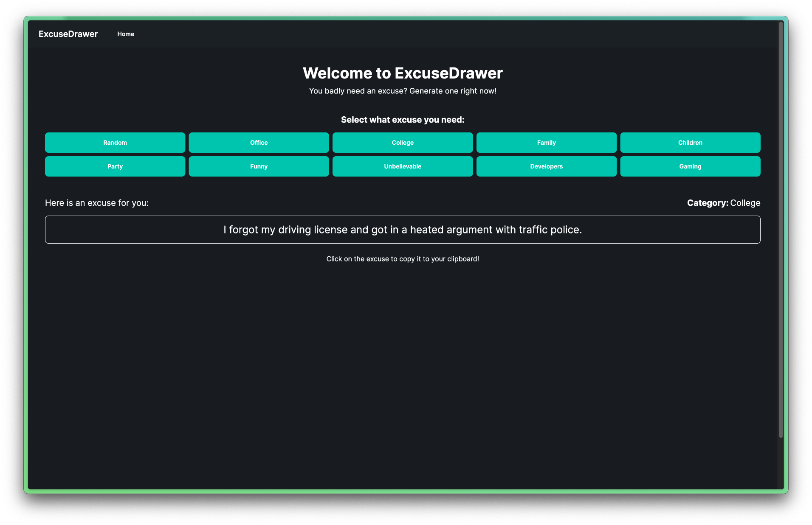812x525 pixels.
Task: Select the Funny excuse category
Action: (x=259, y=166)
